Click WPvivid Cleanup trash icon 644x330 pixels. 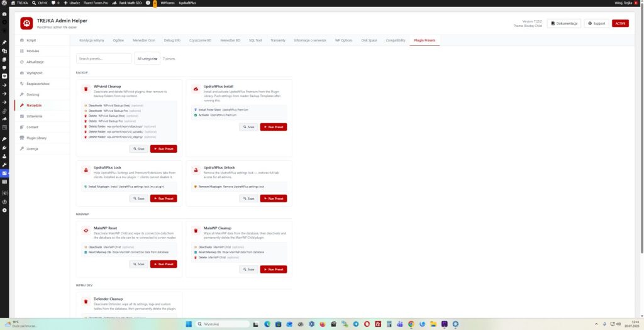(x=86, y=89)
